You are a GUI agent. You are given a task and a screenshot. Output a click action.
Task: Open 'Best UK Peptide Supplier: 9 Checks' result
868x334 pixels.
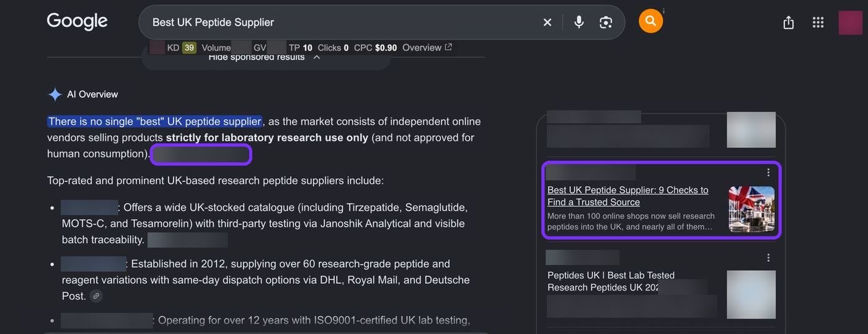click(x=627, y=196)
